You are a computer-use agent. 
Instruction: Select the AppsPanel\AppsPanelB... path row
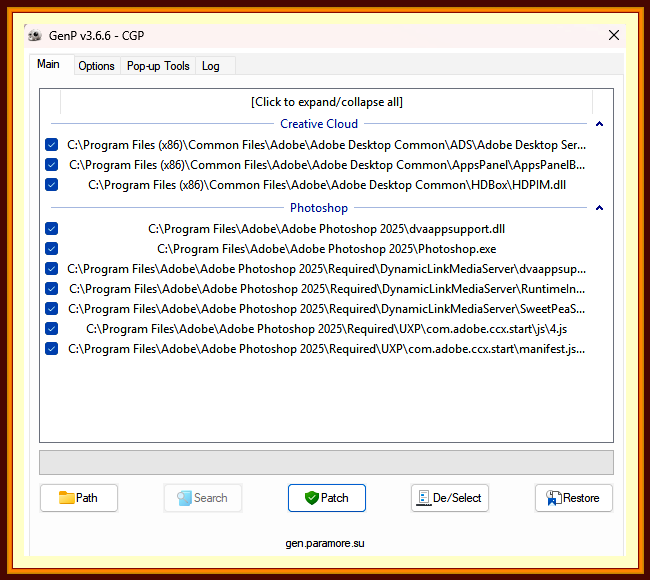pyautogui.click(x=327, y=165)
